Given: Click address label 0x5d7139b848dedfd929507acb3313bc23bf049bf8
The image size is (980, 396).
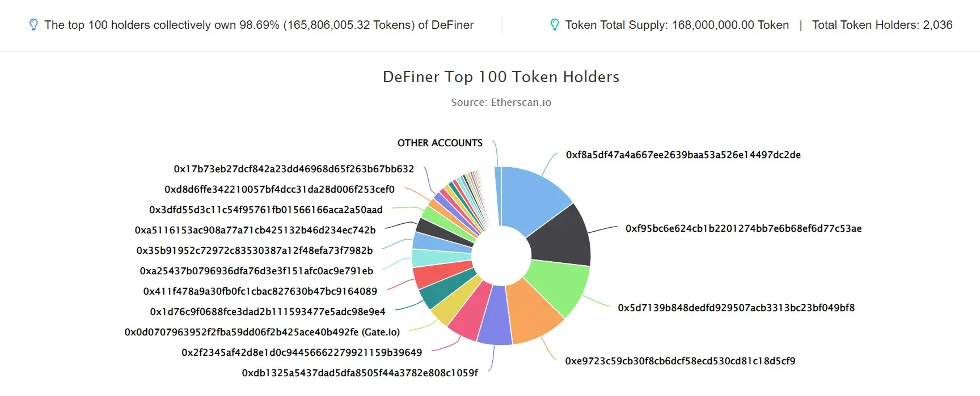Looking at the screenshot, I should 736,308.
